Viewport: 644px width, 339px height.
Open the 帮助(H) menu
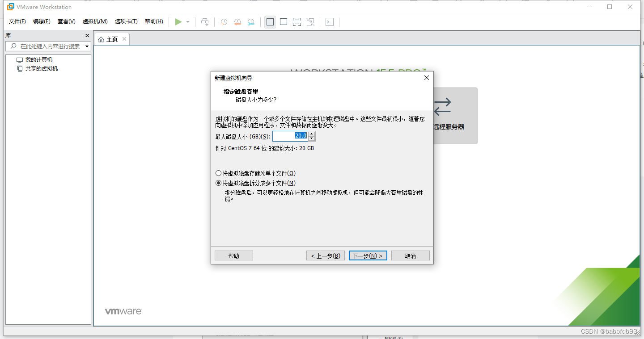tap(154, 21)
